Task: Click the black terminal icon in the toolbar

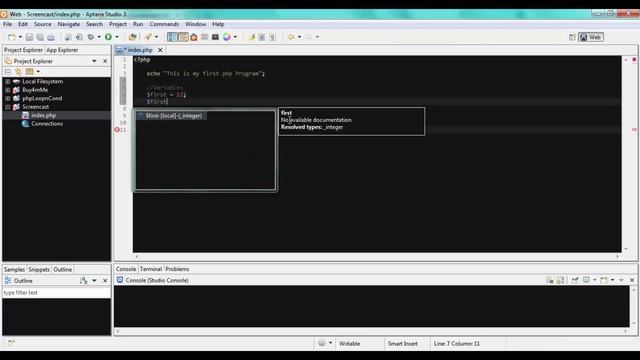Action: pos(215,37)
